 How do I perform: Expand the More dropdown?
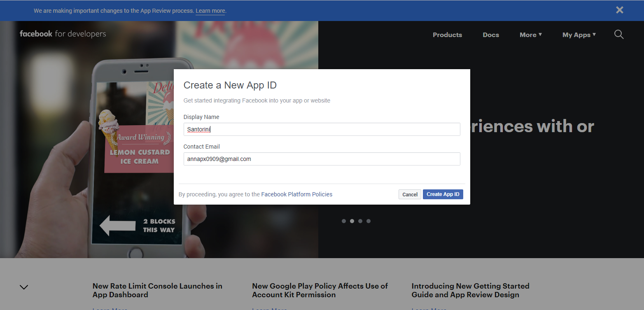[x=530, y=35]
